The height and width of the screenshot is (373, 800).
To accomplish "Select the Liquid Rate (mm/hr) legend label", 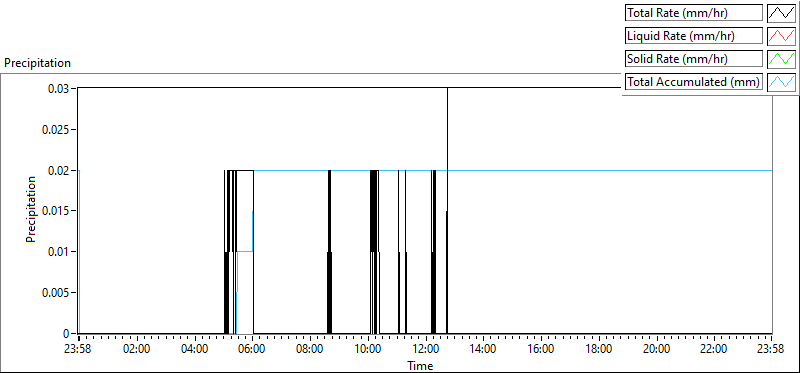I will pyautogui.click(x=694, y=36).
